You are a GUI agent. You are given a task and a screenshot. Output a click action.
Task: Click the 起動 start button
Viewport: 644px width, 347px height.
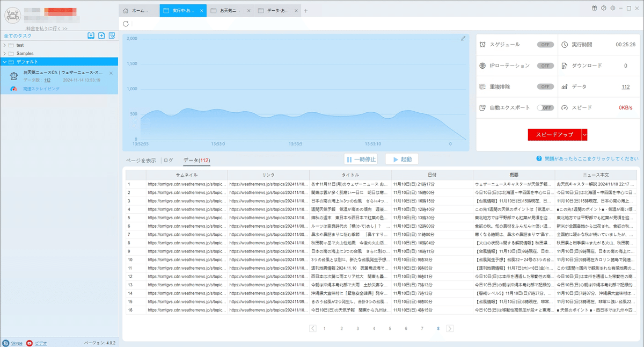pos(402,160)
